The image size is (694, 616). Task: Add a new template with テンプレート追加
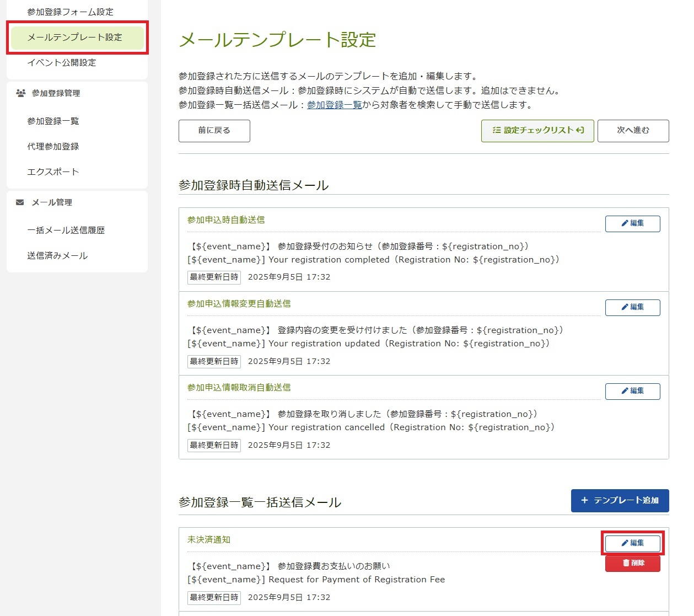tap(620, 500)
